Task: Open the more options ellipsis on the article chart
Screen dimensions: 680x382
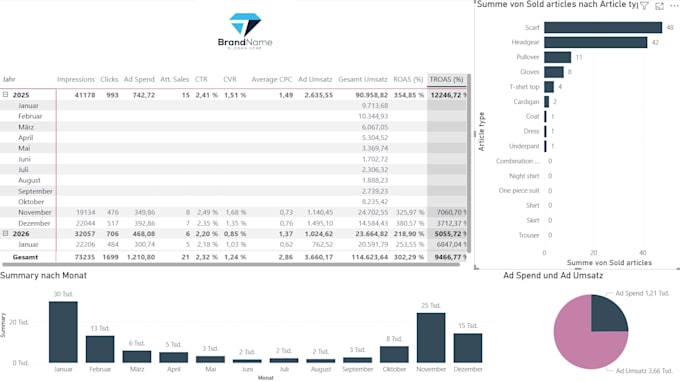Action: (674, 6)
